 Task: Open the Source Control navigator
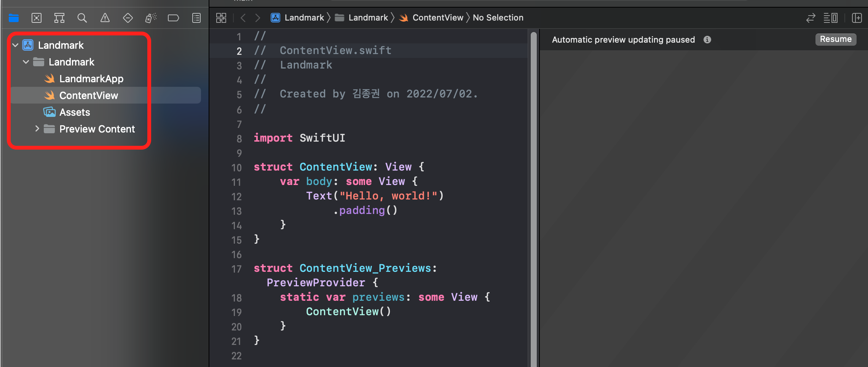tap(37, 18)
